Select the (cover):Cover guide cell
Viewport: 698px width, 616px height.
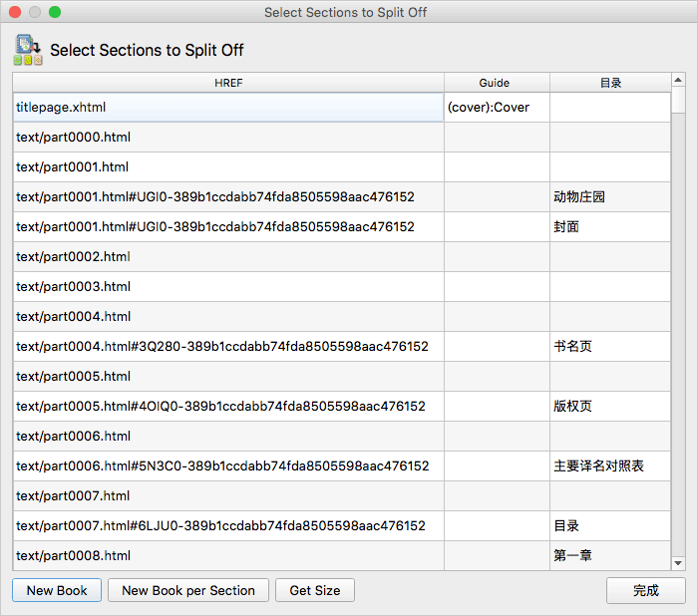point(496,108)
